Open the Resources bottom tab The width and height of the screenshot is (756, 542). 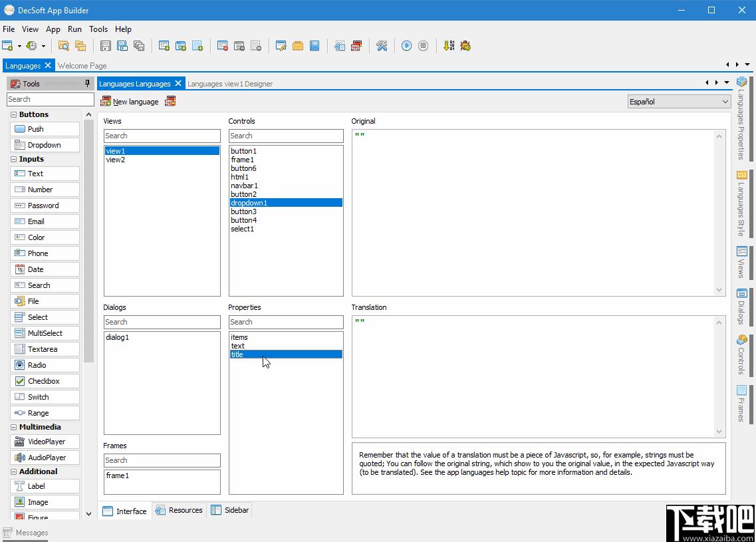(x=179, y=511)
